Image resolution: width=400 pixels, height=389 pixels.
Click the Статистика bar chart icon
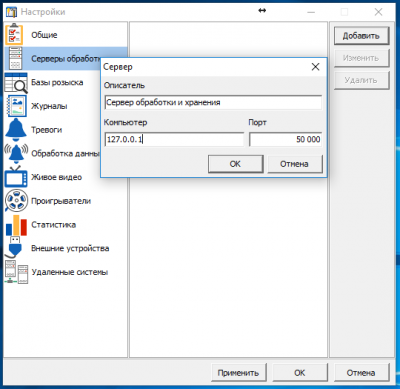click(16, 225)
